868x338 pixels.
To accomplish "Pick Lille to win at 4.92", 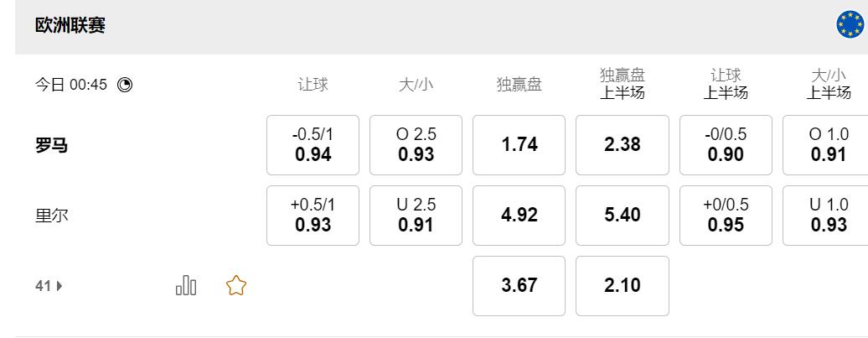I will [x=519, y=216].
